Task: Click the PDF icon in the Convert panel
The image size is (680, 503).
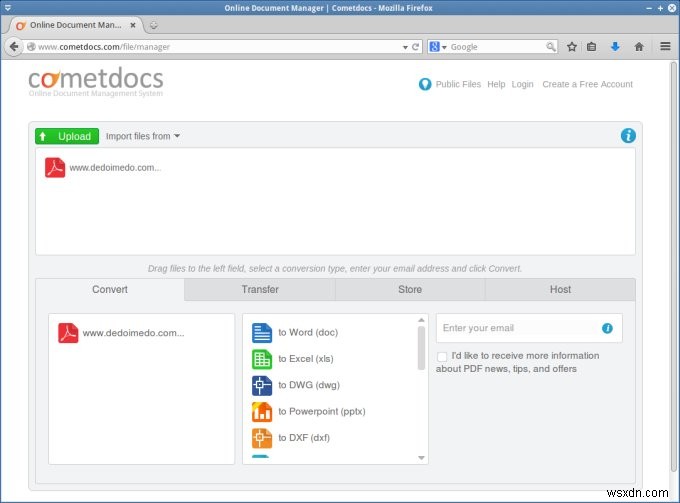Action: [x=68, y=333]
